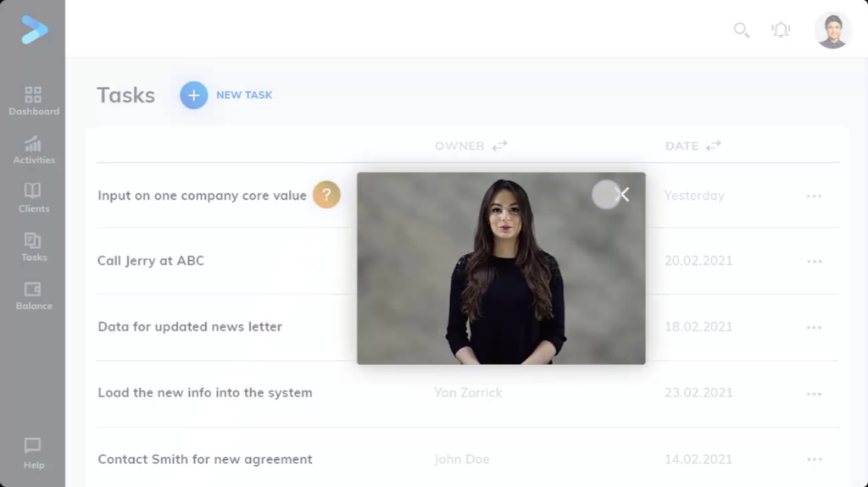Select Tasks in the sidebar
Viewport: 868px width, 487px height.
(x=33, y=246)
